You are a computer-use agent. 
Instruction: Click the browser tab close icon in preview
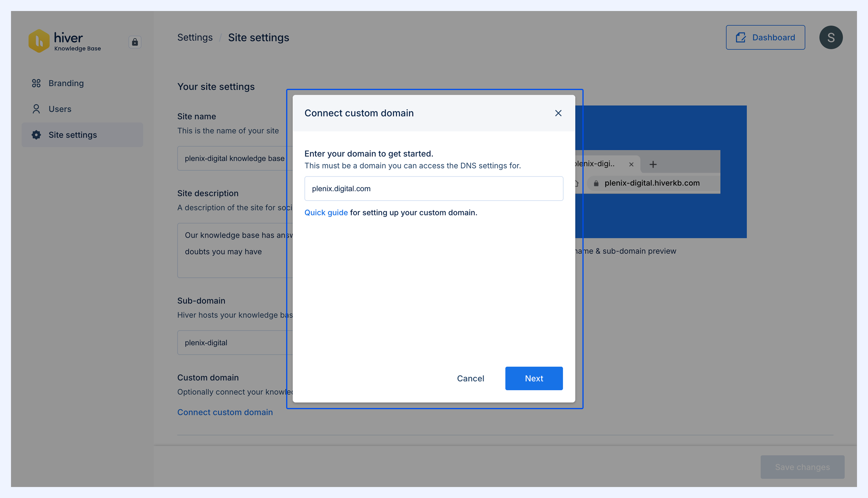pyautogui.click(x=631, y=164)
